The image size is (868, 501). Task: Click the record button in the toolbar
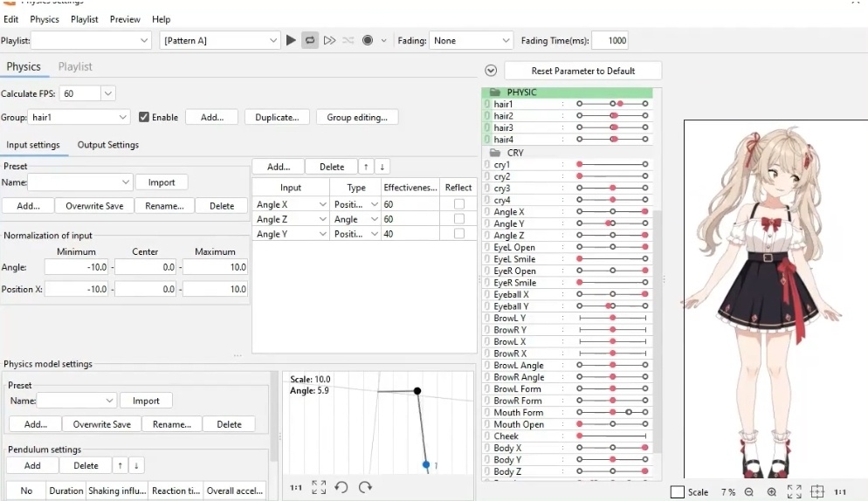pyautogui.click(x=367, y=40)
